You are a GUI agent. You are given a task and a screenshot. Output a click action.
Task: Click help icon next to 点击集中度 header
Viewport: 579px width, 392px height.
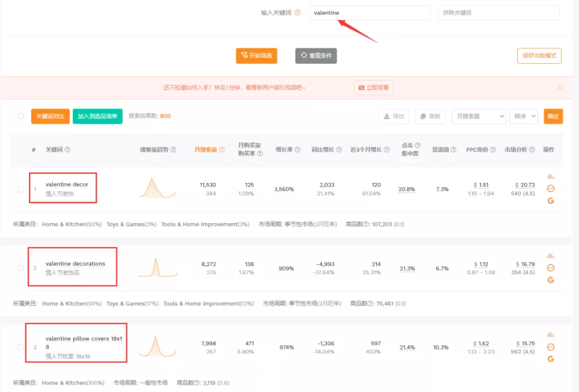[x=418, y=145]
